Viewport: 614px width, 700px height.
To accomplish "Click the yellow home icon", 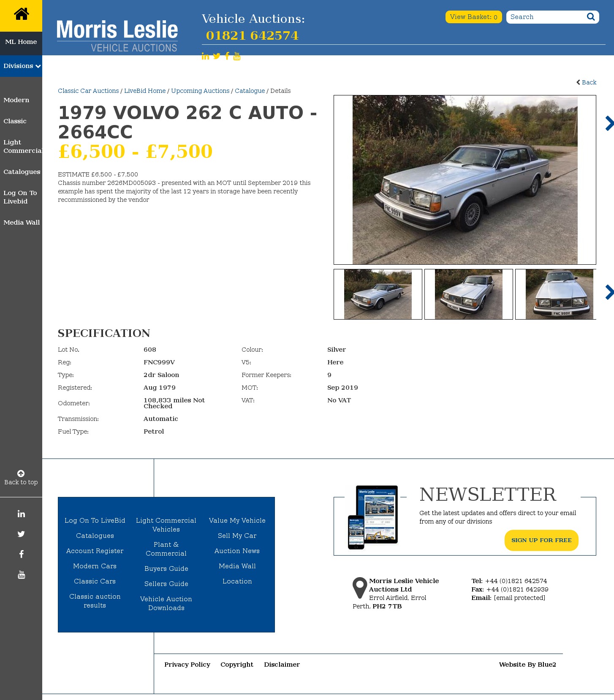I will click(21, 14).
